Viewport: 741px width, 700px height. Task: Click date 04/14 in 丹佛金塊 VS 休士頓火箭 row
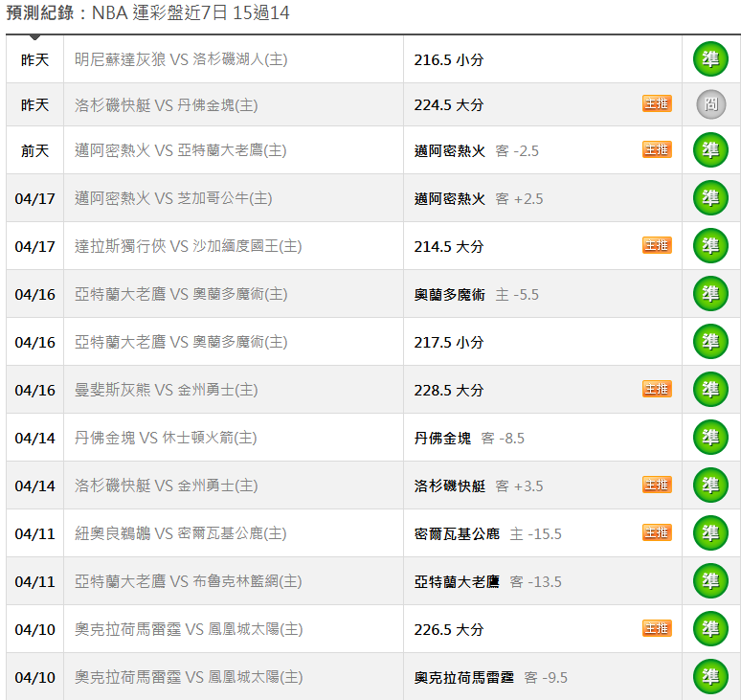[x=35, y=439]
